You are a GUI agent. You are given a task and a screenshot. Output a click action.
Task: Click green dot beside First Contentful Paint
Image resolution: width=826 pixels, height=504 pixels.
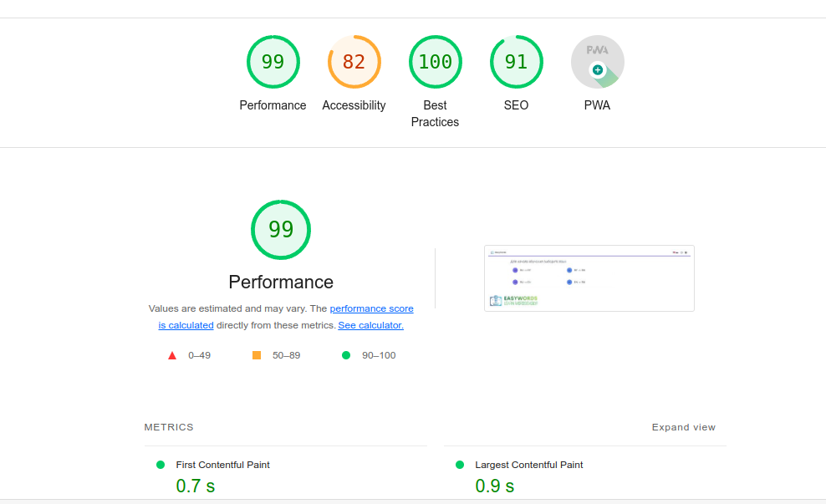pos(161,465)
